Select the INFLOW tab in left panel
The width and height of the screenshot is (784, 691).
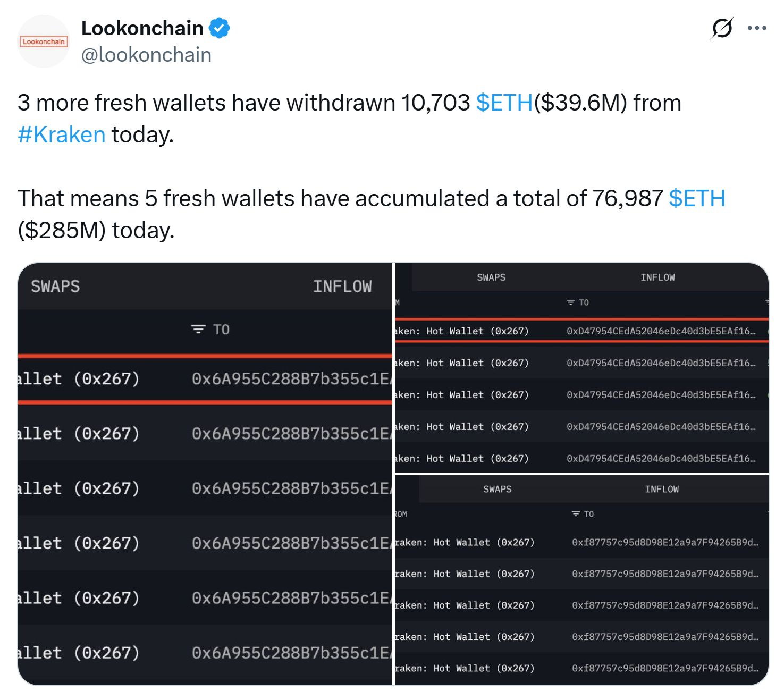[343, 286]
